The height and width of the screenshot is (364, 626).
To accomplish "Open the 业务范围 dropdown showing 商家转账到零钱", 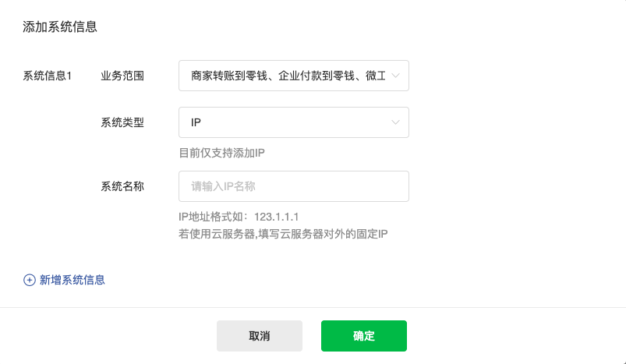I will (x=293, y=76).
